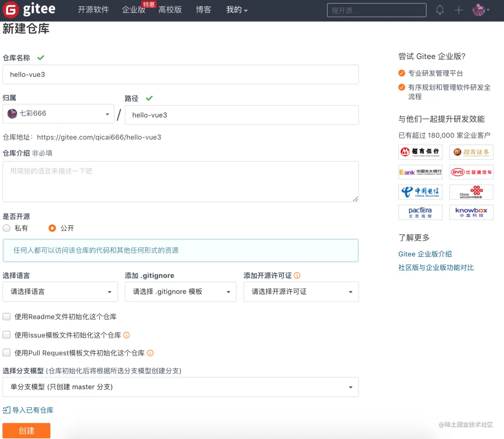Click the repository address URL text
Viewport: 504px width, 439px height.
click(99, 137)
